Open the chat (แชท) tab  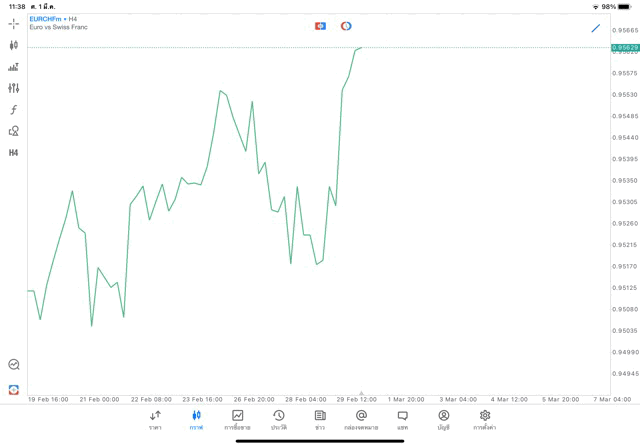tap(402, 419)
